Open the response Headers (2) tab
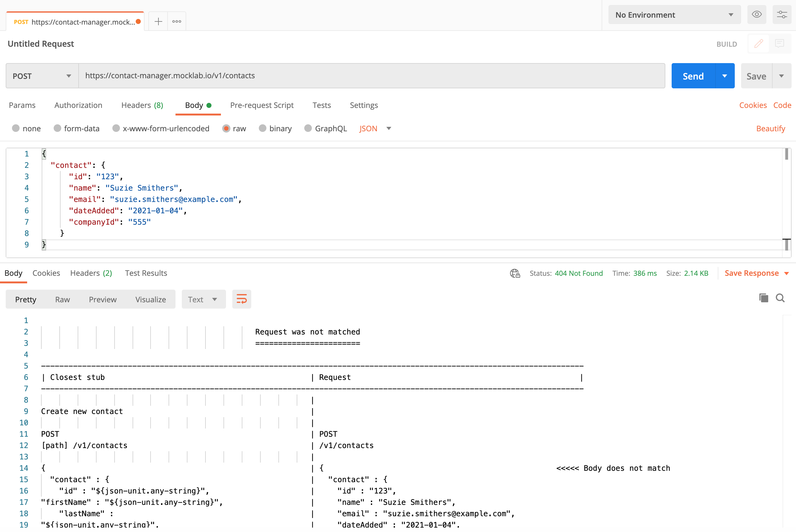The width and height of the screenshot is (796, 532). 91,273
